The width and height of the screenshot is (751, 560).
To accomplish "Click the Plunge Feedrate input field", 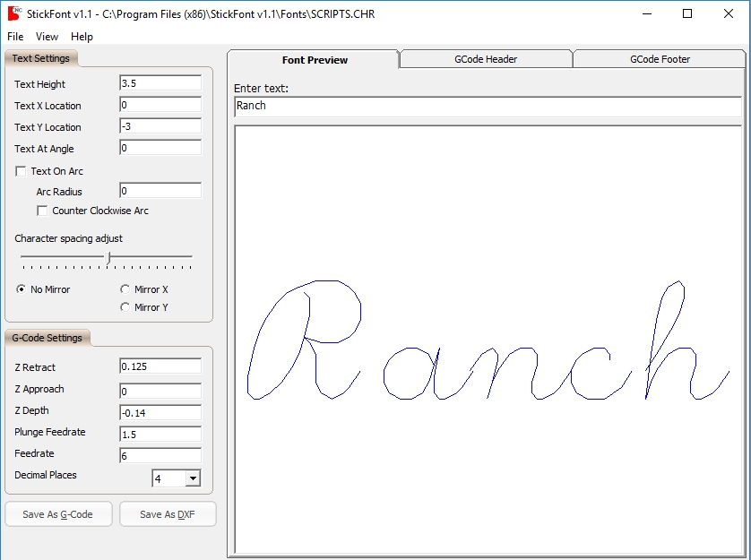I will tap(160, 434).
